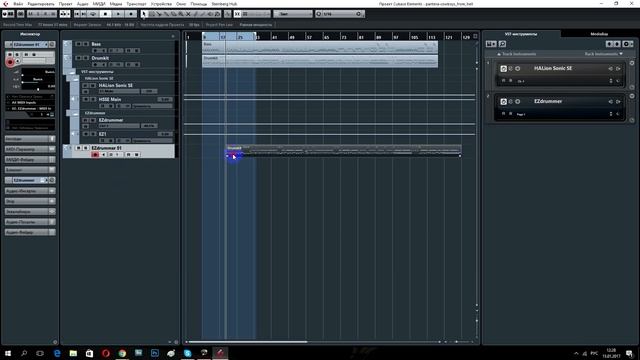Select the Object Selection arrow tool
The width and height of the screenshot is (640, 360).
click(143, 14)
